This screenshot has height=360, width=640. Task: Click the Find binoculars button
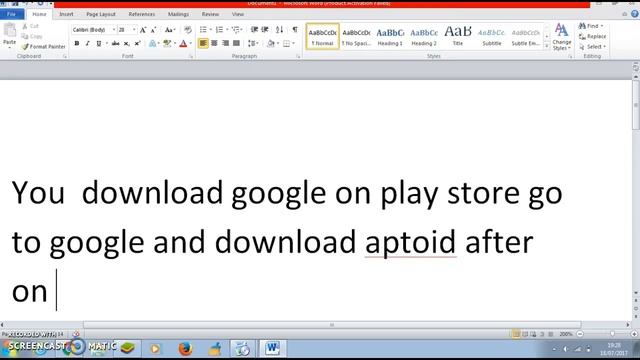(x=591, y=26)
